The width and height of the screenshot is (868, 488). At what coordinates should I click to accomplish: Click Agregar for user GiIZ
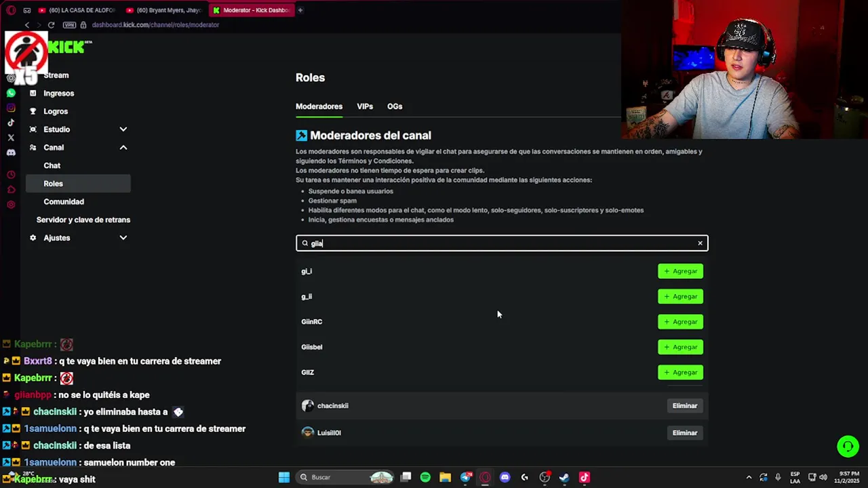pos(680,372)
